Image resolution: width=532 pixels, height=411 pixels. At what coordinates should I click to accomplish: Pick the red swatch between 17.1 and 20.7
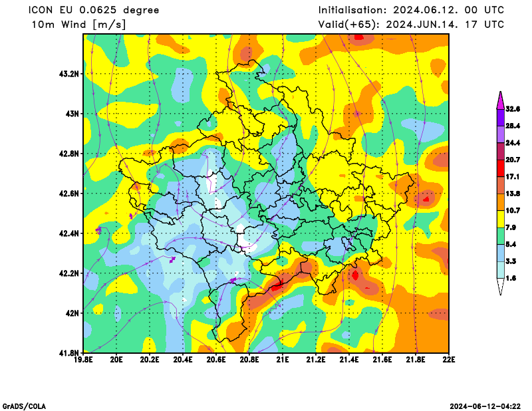pos(501,168)
